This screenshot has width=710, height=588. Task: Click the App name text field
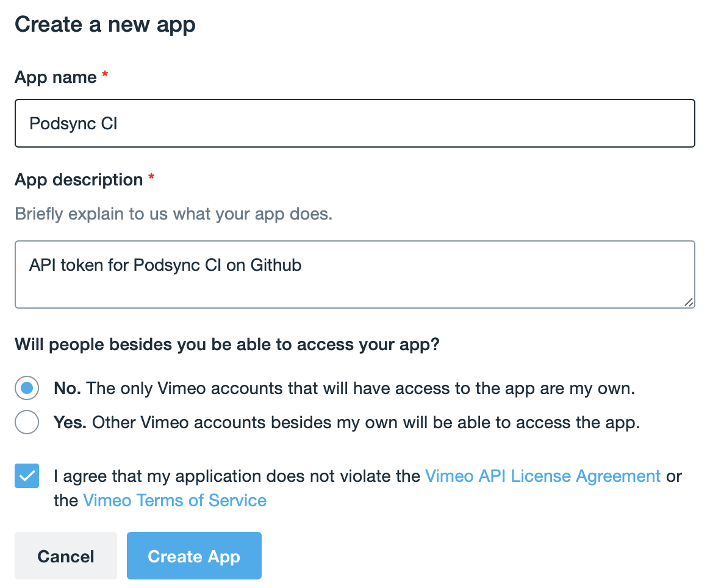354,123
